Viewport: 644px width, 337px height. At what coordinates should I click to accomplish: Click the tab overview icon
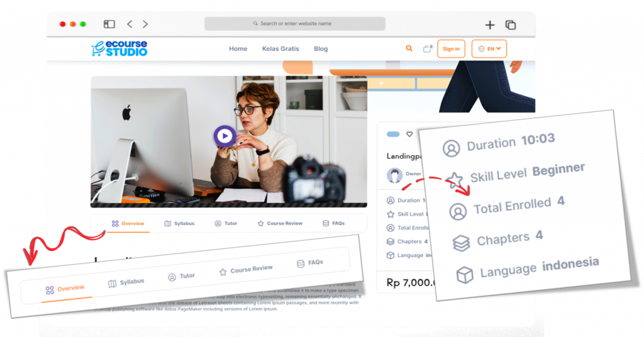(x=511, y=25)
